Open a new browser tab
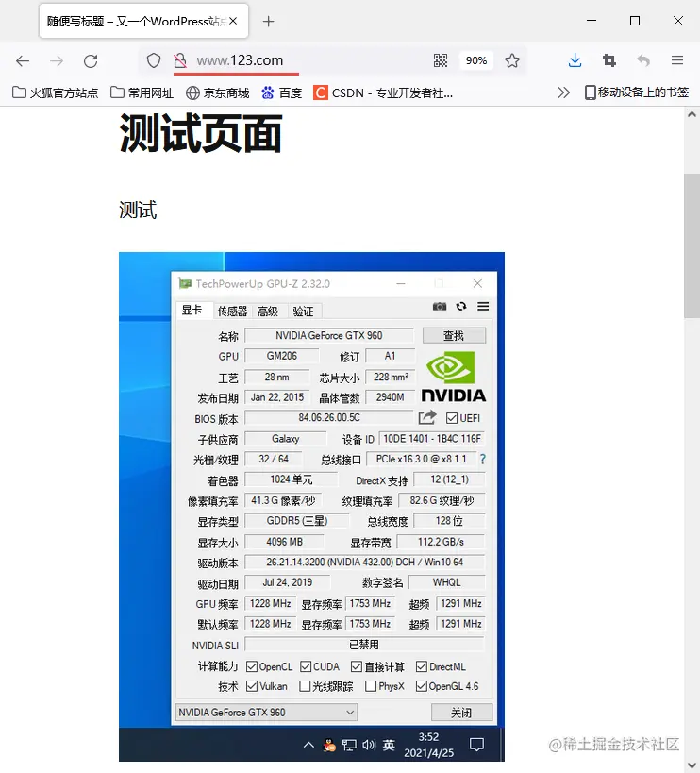 (269, 21)
